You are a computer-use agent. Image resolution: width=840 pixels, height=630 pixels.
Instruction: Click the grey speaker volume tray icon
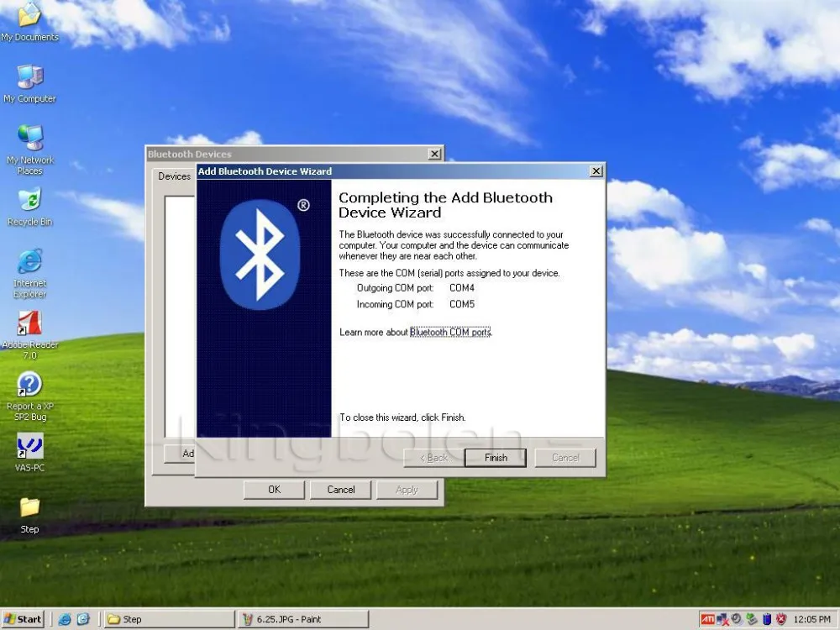(737, 619)
